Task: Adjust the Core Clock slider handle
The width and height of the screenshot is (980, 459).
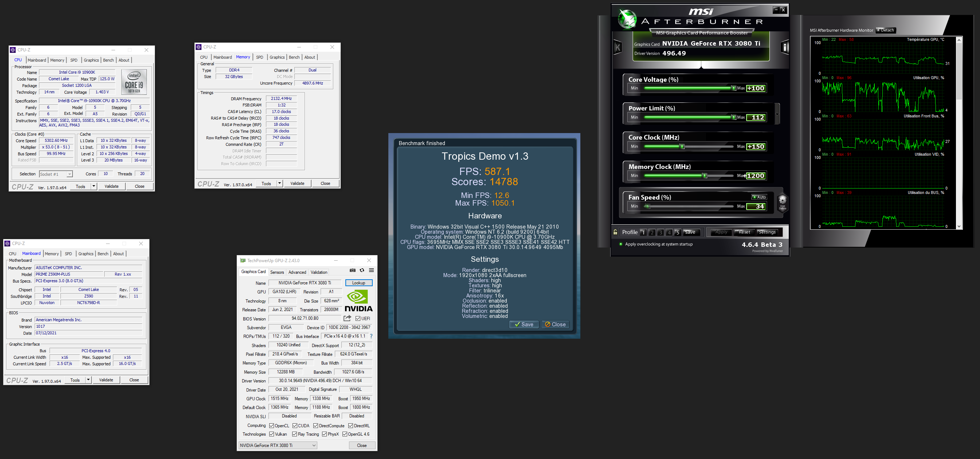Action: [x=682, y=147]
